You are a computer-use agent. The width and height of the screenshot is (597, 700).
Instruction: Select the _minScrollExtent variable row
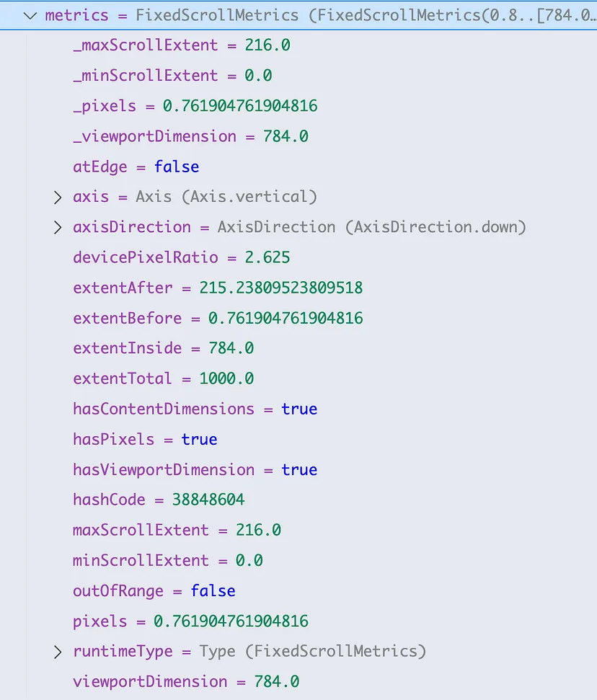[x=172, y=76]
